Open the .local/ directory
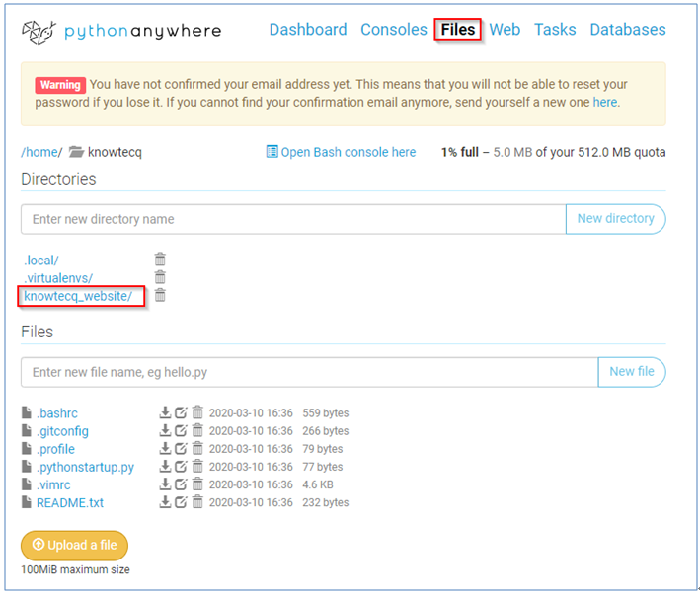 pos(41,261)
